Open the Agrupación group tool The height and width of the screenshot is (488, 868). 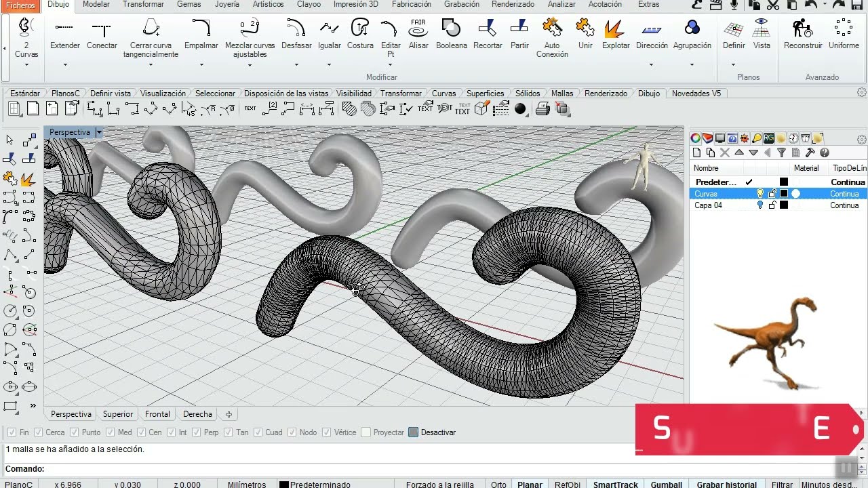coord(692,34)
